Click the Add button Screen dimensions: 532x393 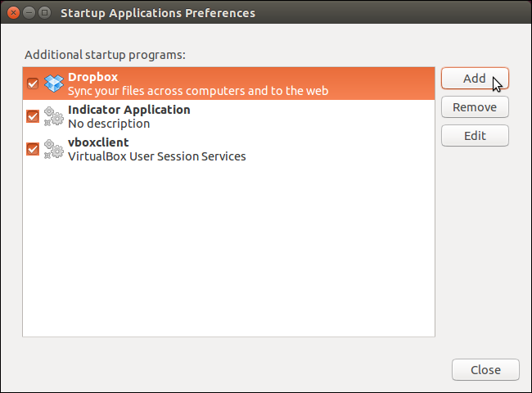(475, 79)
